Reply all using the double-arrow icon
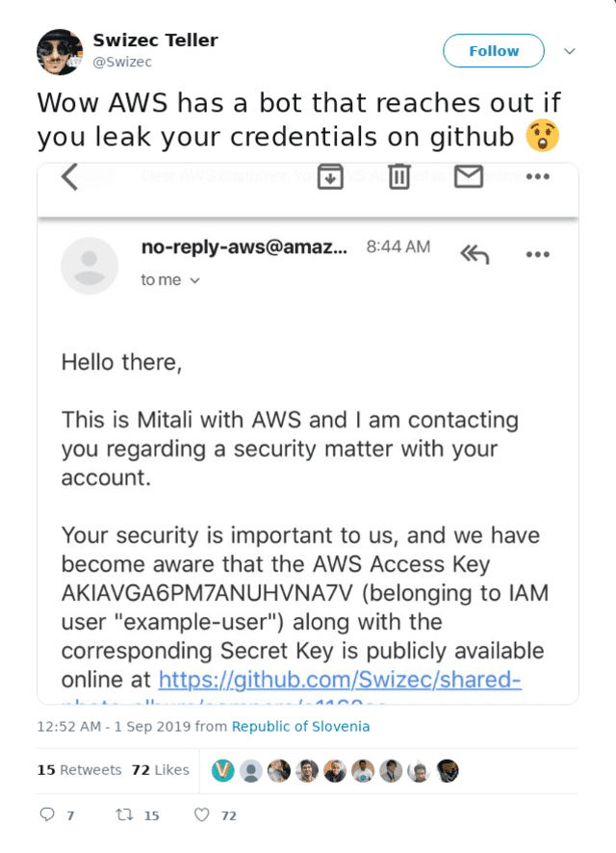Screen dimensions: 616x853 (x=475, y=253)
